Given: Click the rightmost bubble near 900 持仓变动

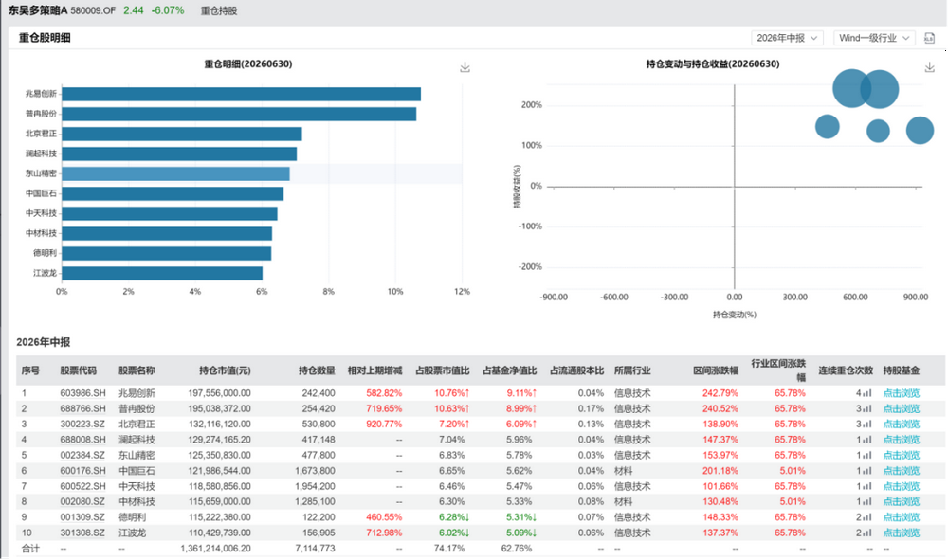Looking at the screenshot, I should (920, 131).
